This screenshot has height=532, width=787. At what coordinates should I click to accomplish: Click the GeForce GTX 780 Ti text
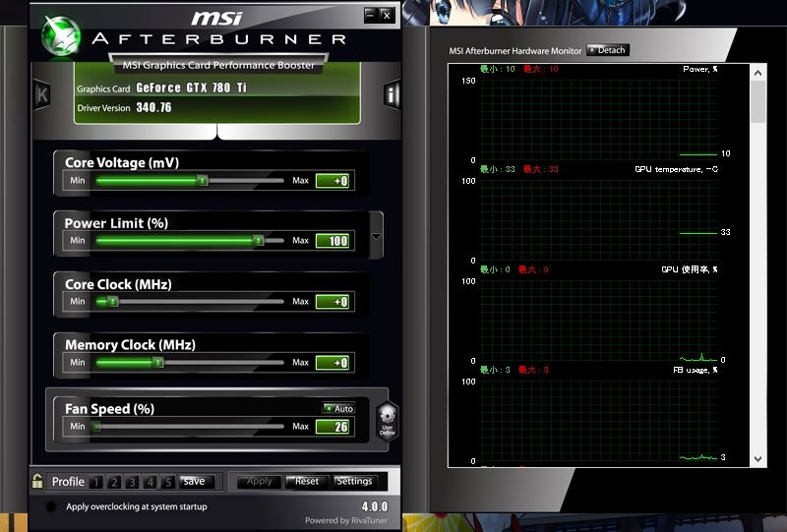click(x=191, y=88)
